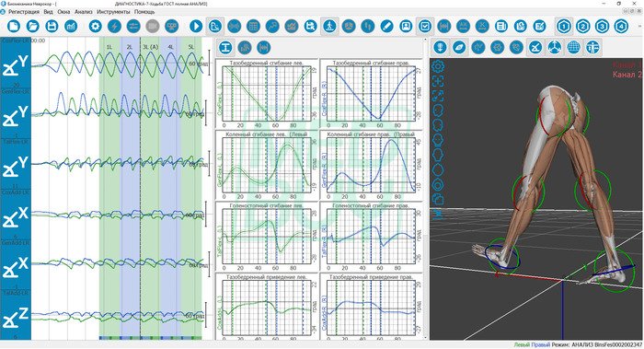Open the patient portrait card icon
The width and height of the screenshot is (644, 349).
click(x=406, y=27)
